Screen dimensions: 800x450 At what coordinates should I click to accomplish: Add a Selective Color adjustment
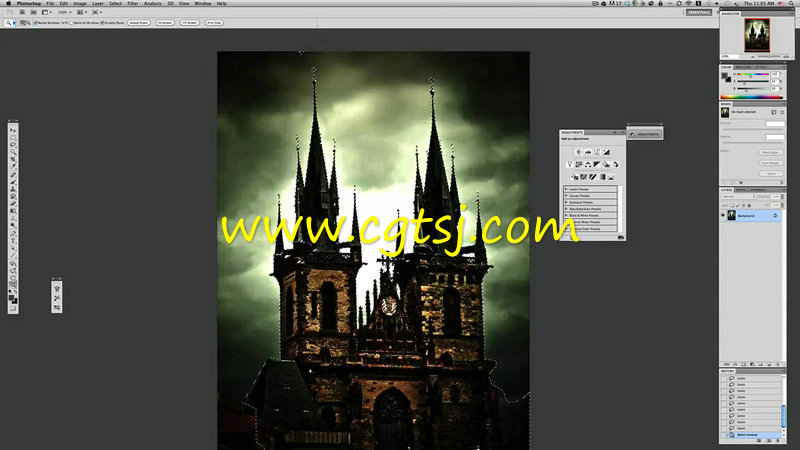611,177
